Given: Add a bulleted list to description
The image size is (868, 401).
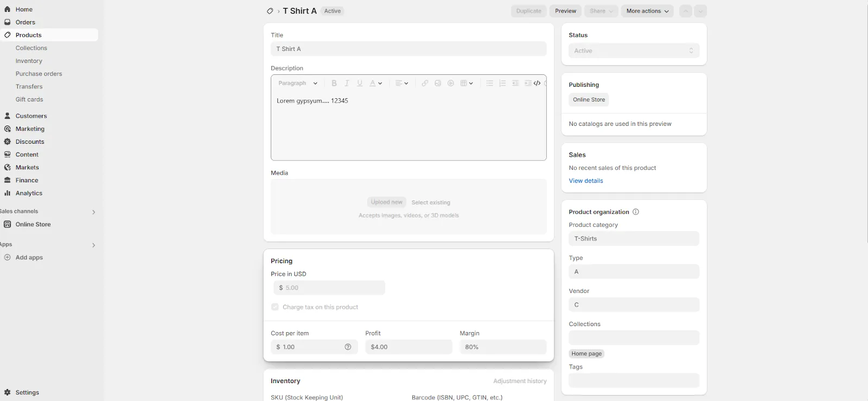Looking at the screenshot, I should (x=489, y=83).
